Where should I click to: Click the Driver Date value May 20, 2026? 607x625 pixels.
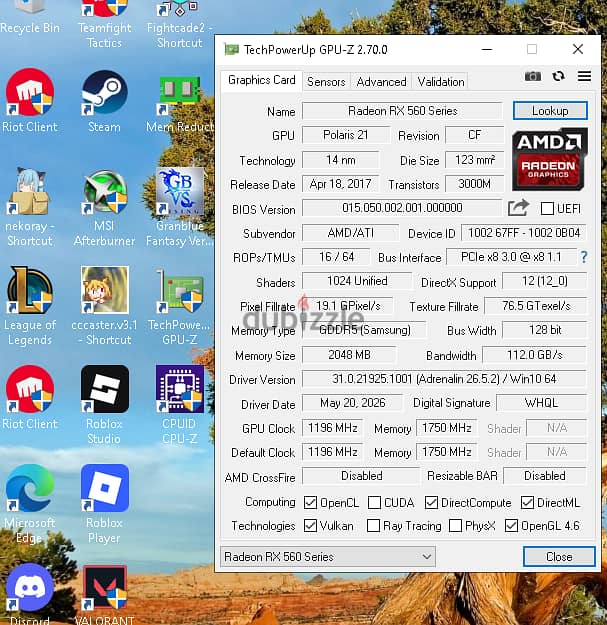coord(352,403)
